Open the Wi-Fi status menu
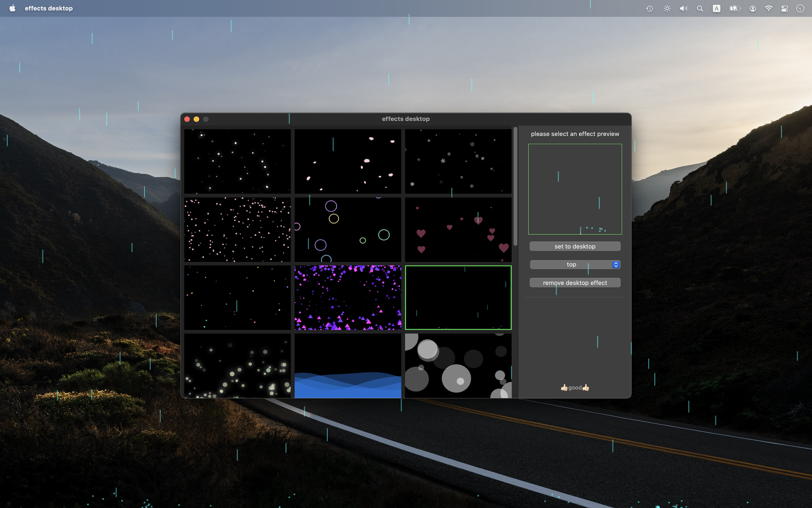This screenshot has height=508, width=812. 768,8
